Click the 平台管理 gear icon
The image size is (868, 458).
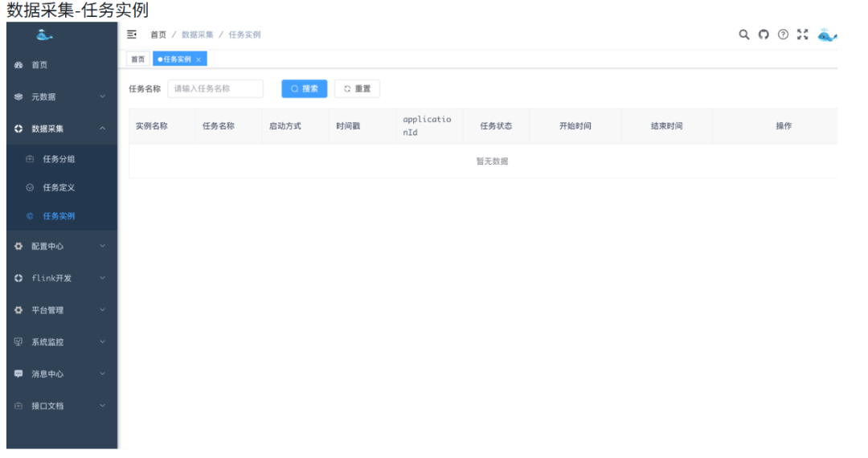[x=18, y=310]
